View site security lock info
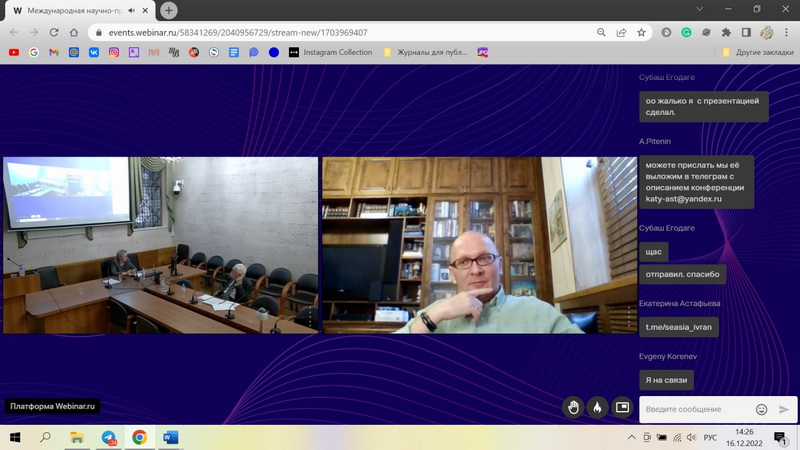The image size is (800, 450). click(x=99, y=33)
